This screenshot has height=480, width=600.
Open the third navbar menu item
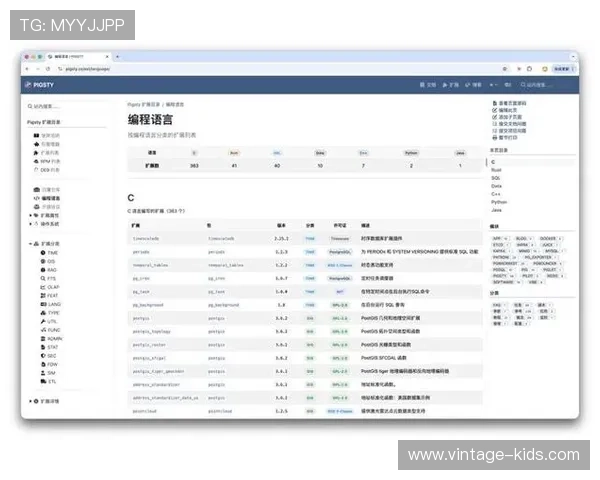pos(473,85)
